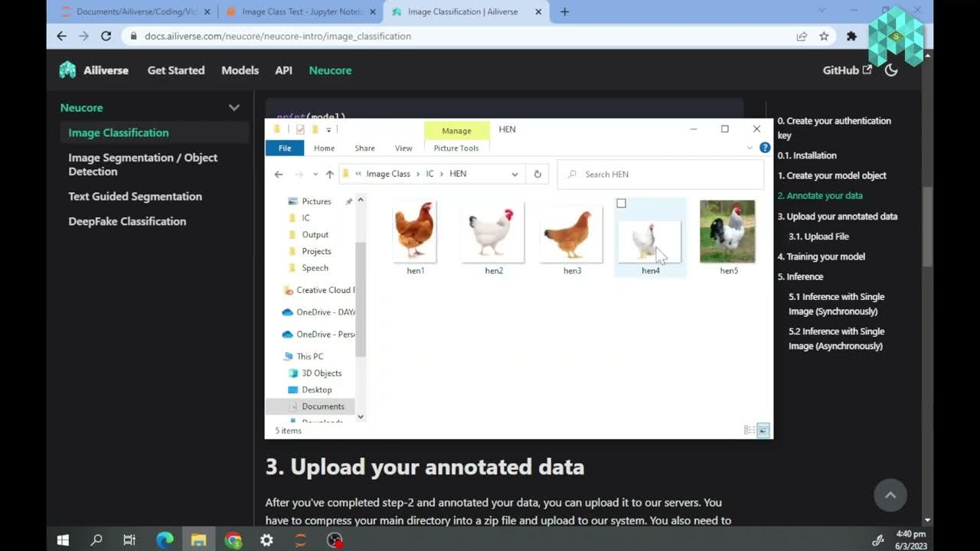The image size is (980, 551).
Task: Click the Explorer help question mark icon
Action: (x=765, y=148)
